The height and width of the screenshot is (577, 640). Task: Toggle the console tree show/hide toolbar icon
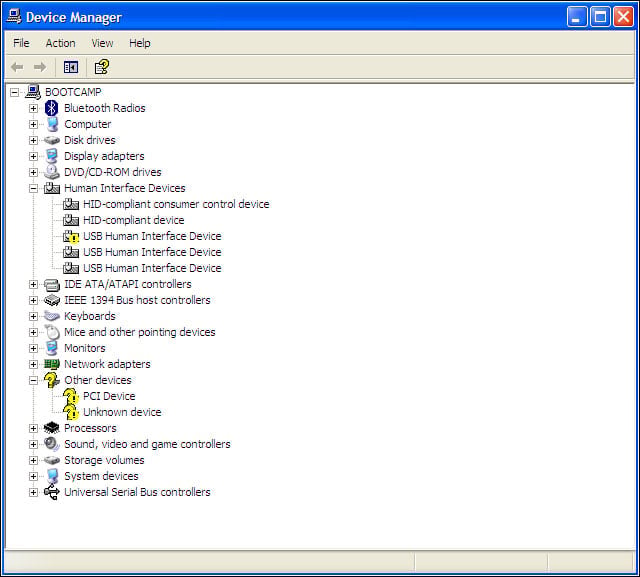pos(71,67)
